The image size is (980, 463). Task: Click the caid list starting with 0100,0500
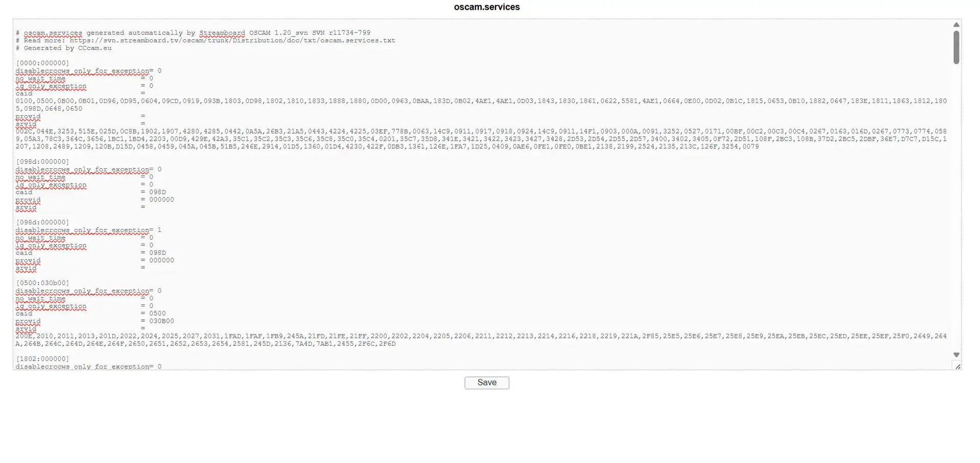(481, 105)
